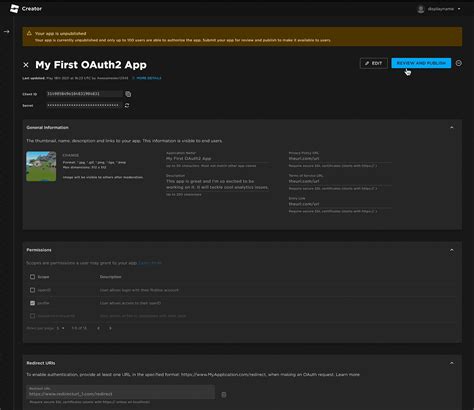Go to next page of permissions
Screen dimensions: 474x410
pos(110,328)
